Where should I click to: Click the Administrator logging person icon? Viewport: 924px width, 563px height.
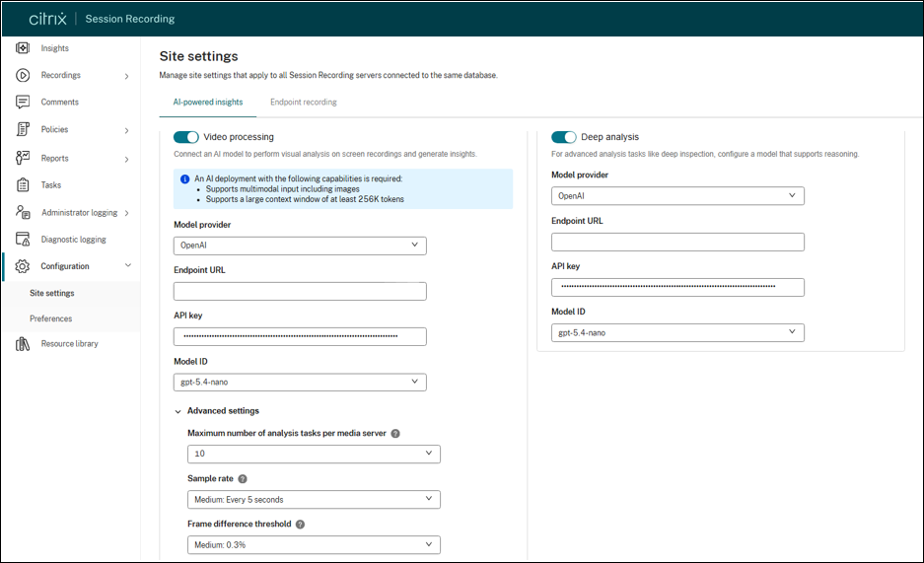pos(23,212)
